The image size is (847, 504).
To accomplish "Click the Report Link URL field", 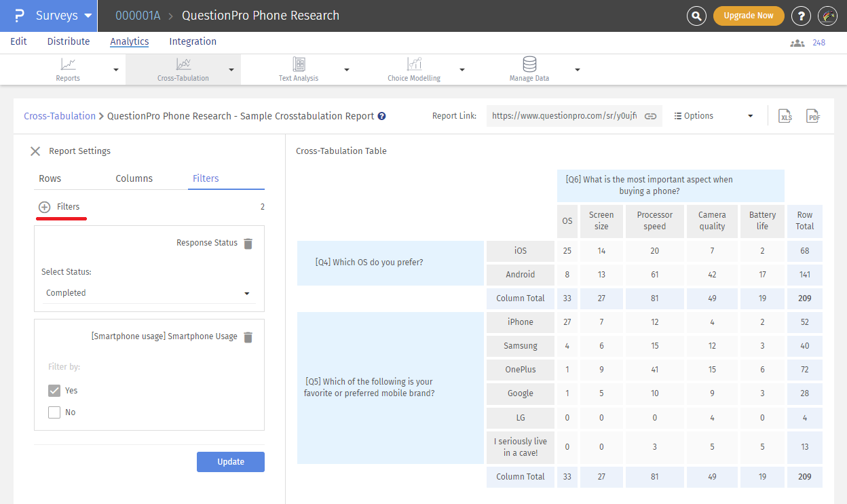I will [x=563, y=116].
